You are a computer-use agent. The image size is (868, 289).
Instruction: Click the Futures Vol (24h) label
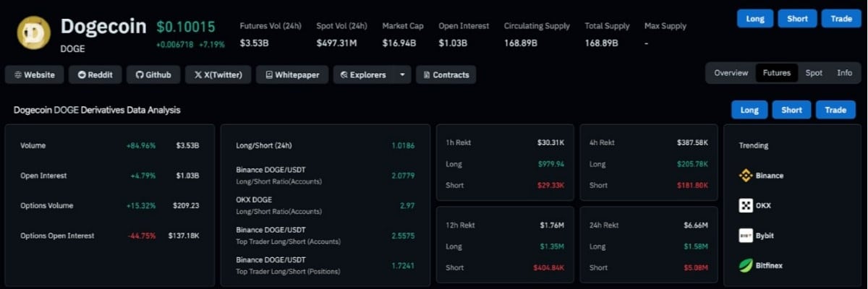coord(271,26)
